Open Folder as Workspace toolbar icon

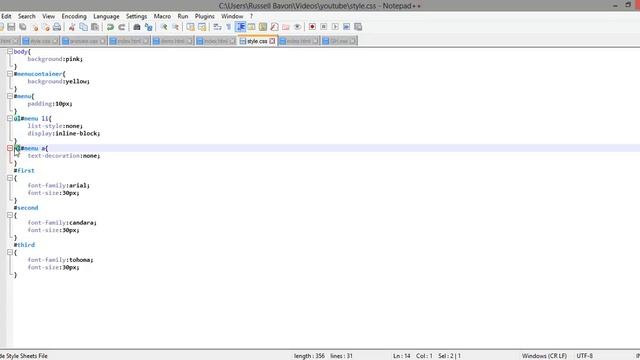pos(286,27)
